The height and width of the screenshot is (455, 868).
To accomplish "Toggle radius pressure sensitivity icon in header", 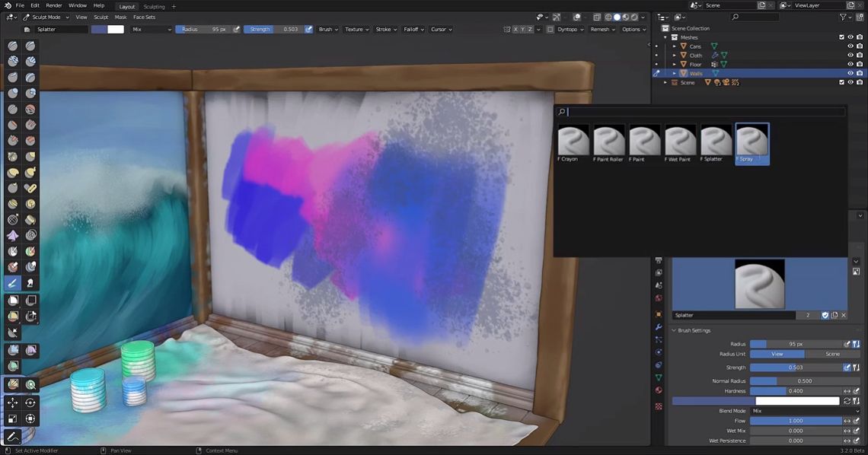I will click(x=237, y=30).
